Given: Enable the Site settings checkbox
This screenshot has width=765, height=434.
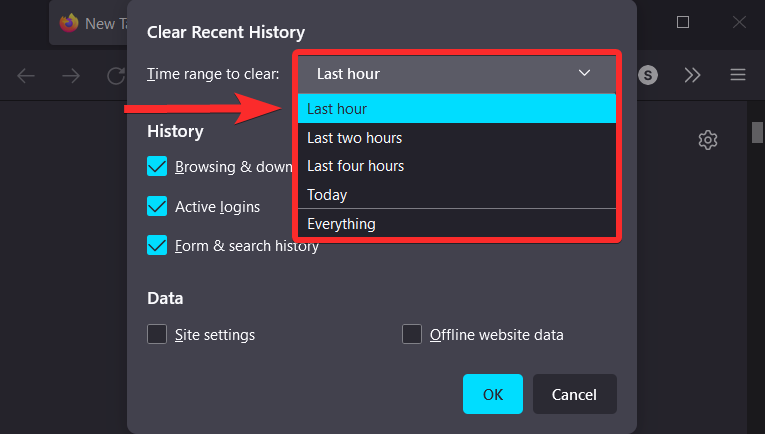Looking at the screenshot, I should click(157, 334).
